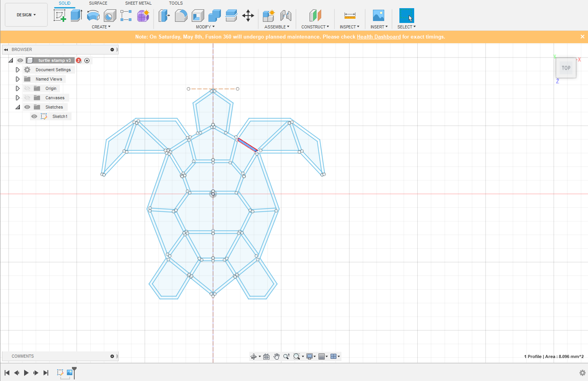Expand the Canvases folder
Screen dimensions: 588x381
pos(17,98)
